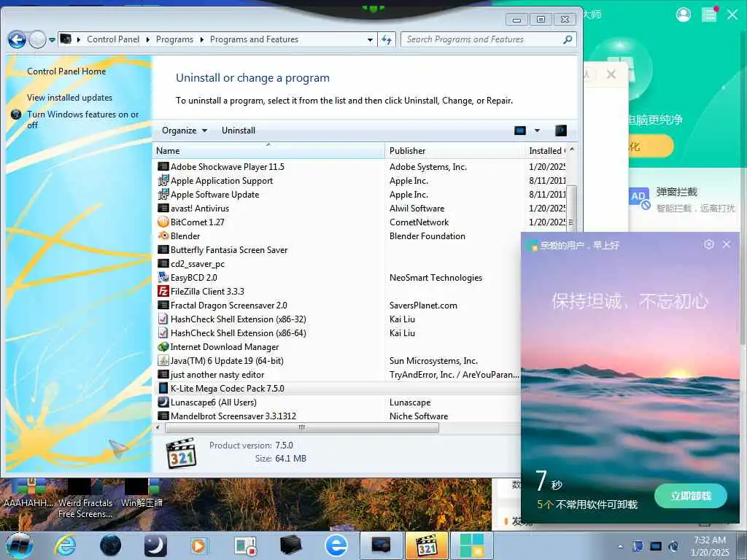
Task: Open Lunascape moon icon on taskbar
Action: tap(155, 545)
